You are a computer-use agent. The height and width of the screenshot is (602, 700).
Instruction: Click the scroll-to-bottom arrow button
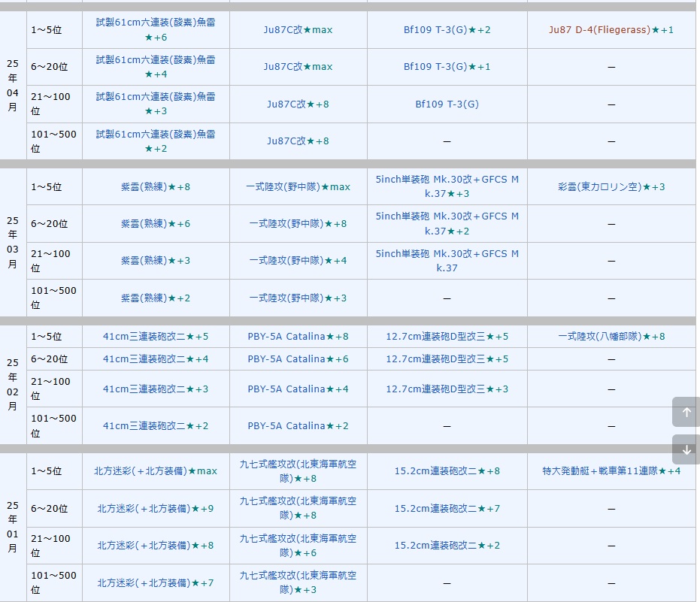[x=686, y=449]
